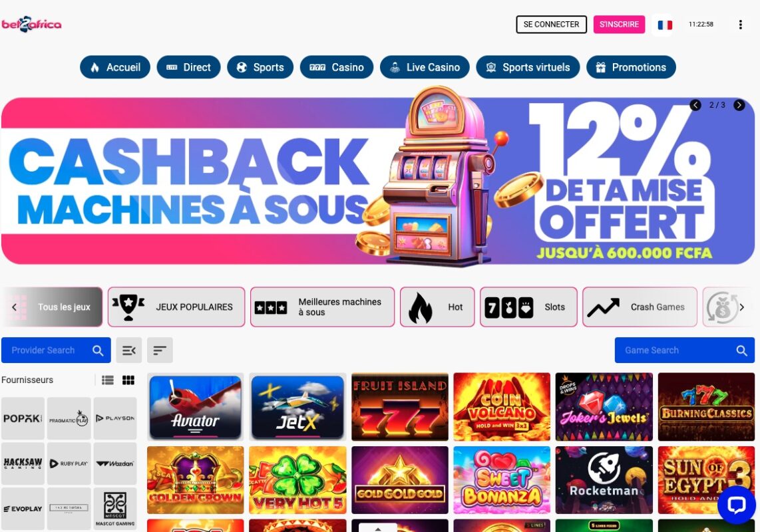760x532 pixels.
Task: Focus the Game Search field
Action: [x=684, y=350]
